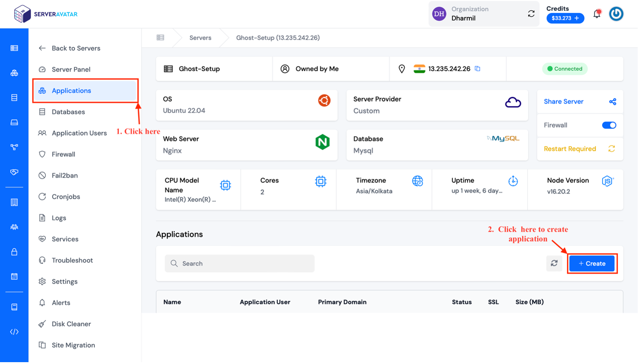Open Databases in the sidebar

coord(62,112)
